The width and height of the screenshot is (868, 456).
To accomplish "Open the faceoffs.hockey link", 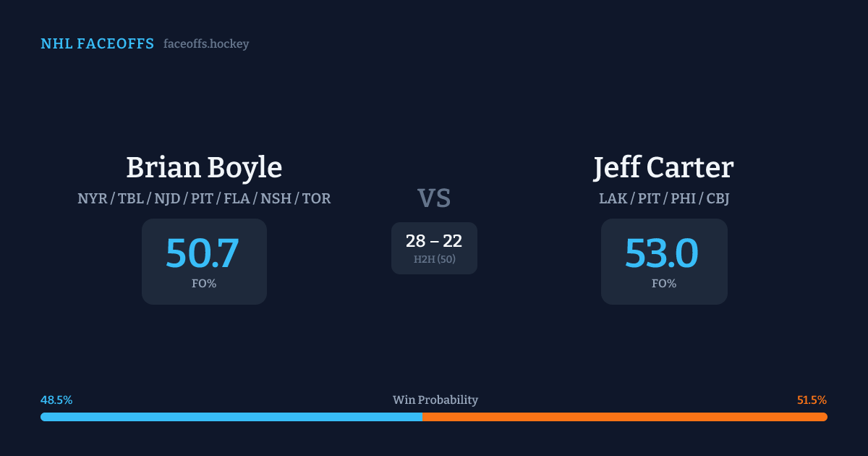I will (x=206, y=44).
